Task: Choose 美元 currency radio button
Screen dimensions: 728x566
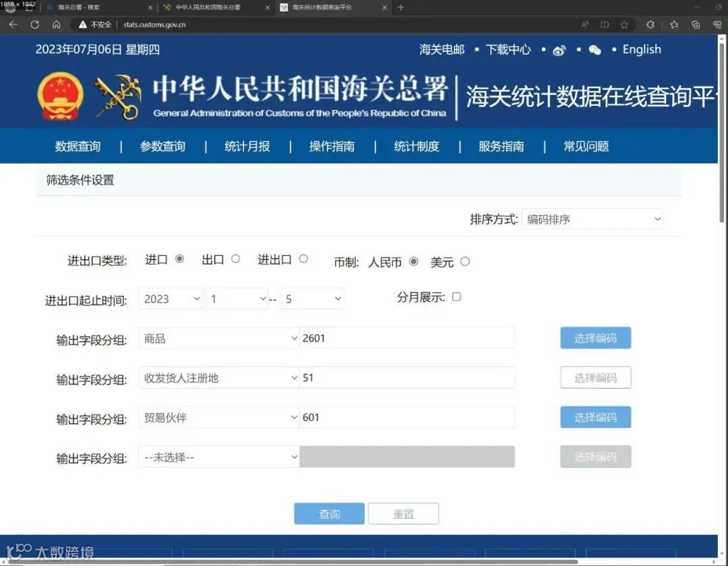Action: [465, 261]
